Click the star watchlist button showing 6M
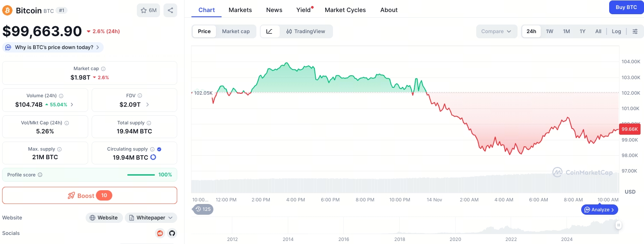The image size is (644, 244). coord(148,10)
